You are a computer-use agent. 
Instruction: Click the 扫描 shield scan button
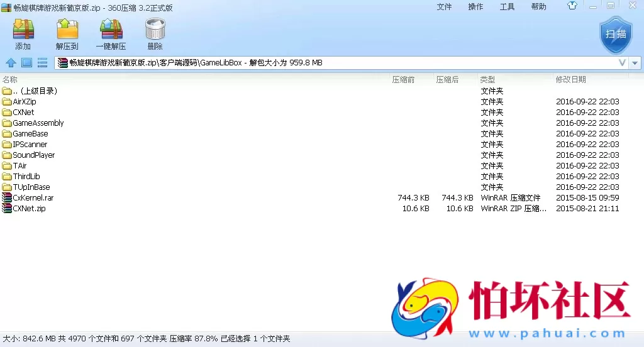[615, 35]
